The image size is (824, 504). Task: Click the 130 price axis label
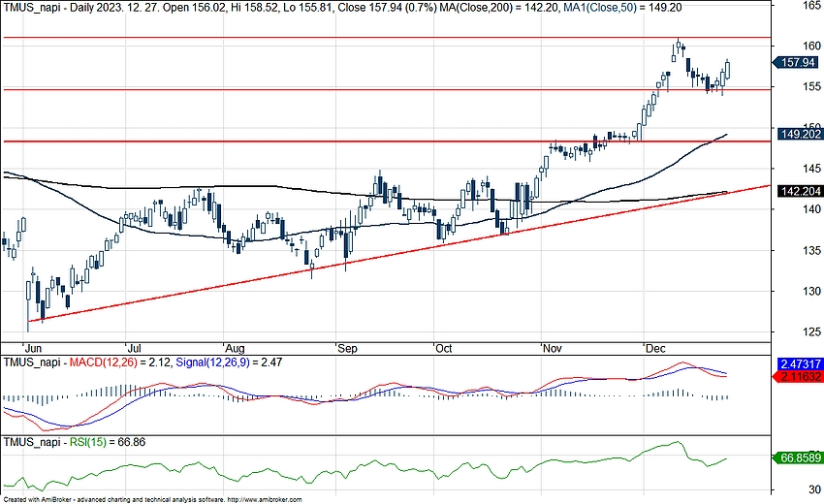click(812, 291)
